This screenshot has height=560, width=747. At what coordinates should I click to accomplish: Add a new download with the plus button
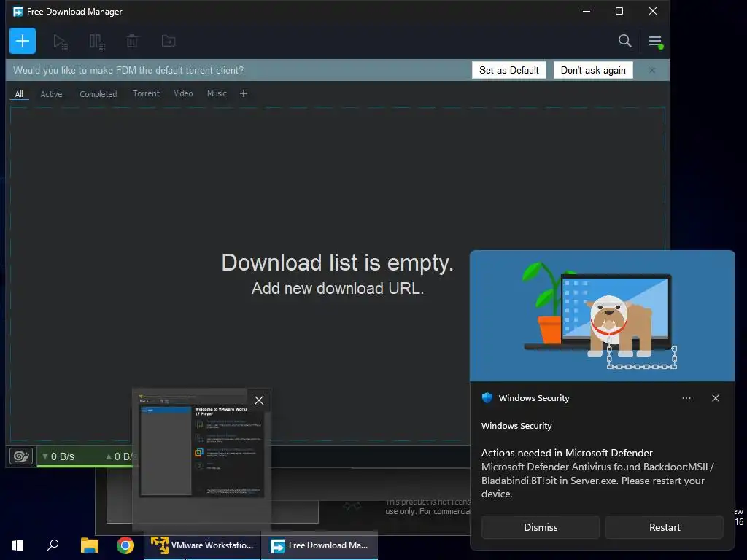23,41
